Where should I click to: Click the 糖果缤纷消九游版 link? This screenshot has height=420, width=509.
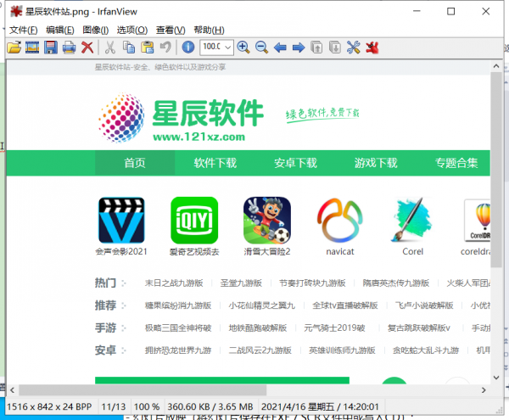pos(178,305)
